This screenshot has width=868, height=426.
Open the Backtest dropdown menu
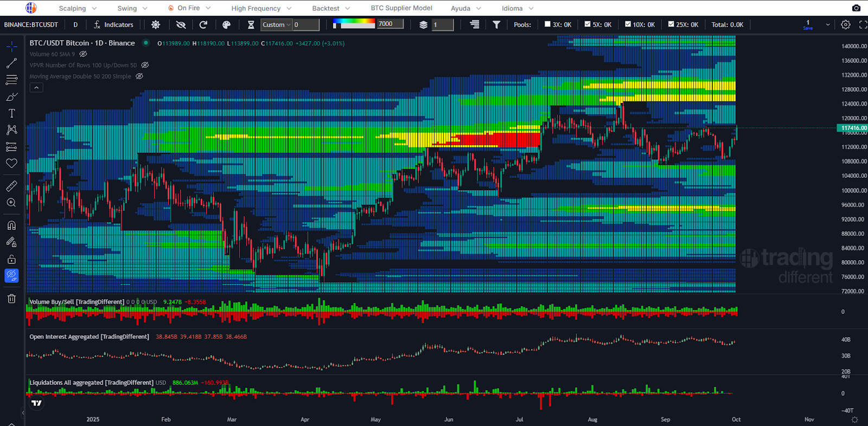tap(331, 8)
